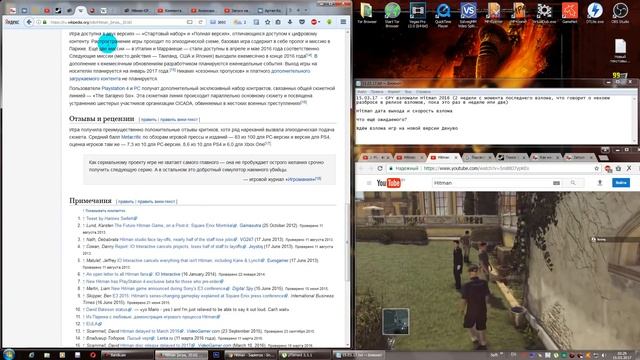The width and height of the screenshot is (640, 360).
Task: Open Firefox reader view icon in address bar
Action: pyautogui.click(x=190, y=22)
